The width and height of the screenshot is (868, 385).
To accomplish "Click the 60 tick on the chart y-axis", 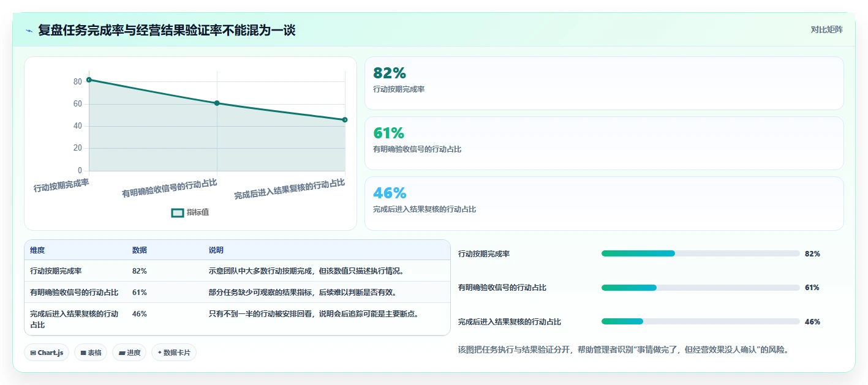I will coord(78,104).
